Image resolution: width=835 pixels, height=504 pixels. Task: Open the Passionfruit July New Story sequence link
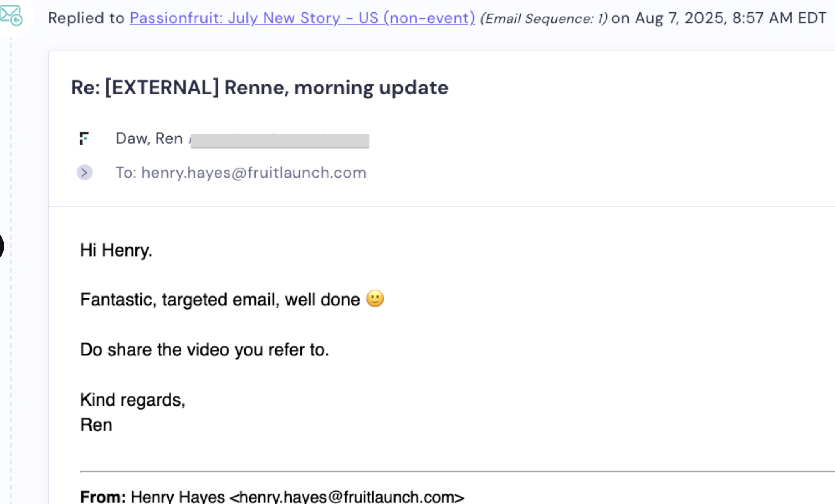pyautogui.click(x=302, y=18)
